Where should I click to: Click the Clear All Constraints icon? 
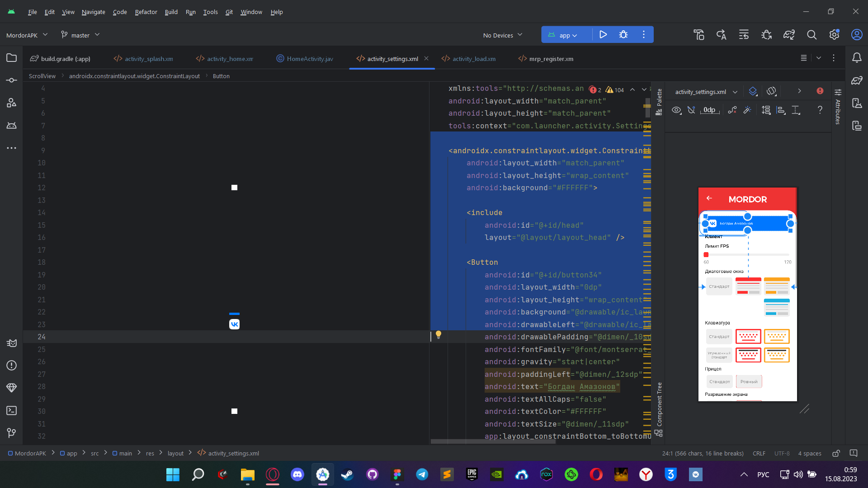pos(732,110)
